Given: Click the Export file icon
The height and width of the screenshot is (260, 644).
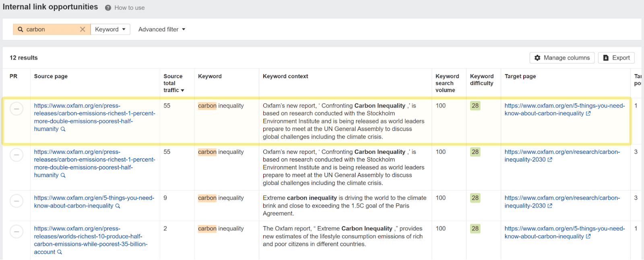Looking at the screenshot, I should (606, 58).
